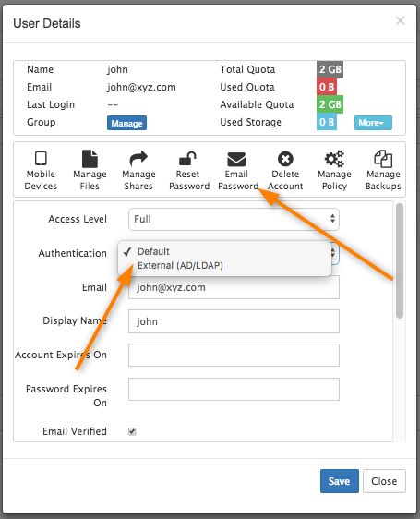
Task: Click the user details vertical scrollbar
Action: tap(400, 260)
